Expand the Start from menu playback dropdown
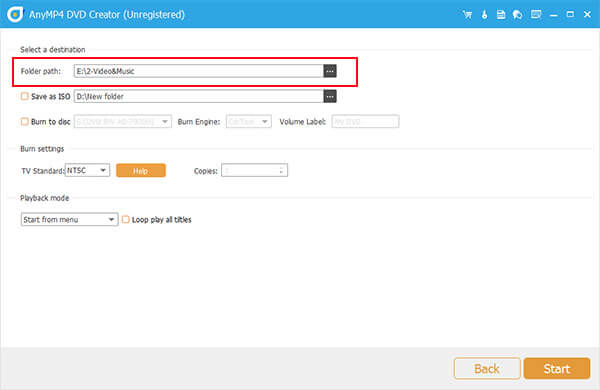Image resolution: width=600 pixels, height=390 pixels. coord(69,220)
